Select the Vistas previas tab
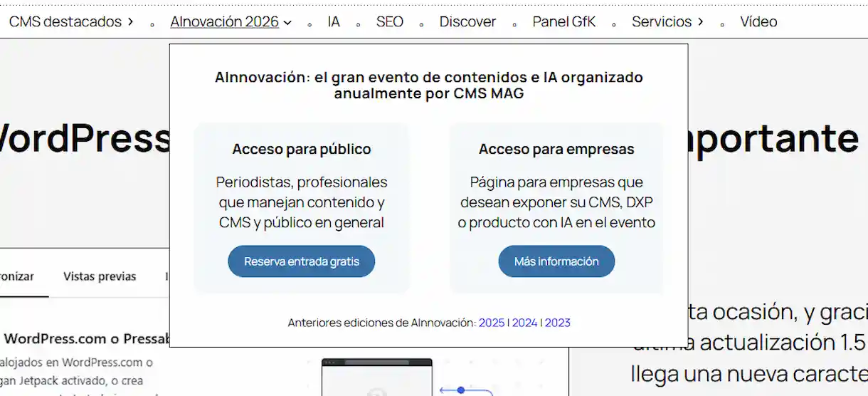The height and width of the screenshot is (396, 868). pos(100,276)
